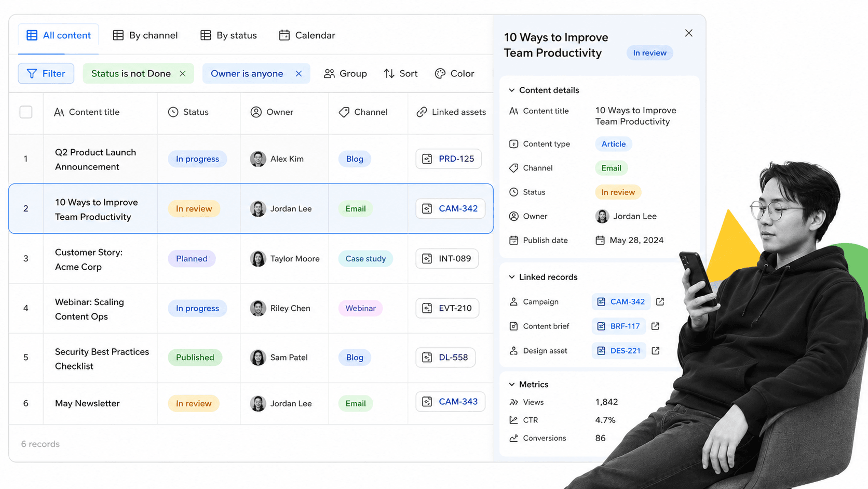This screenshot has height=489, width=868.
Task: Click Sam Patel's avatar
Action: (258, 358)
